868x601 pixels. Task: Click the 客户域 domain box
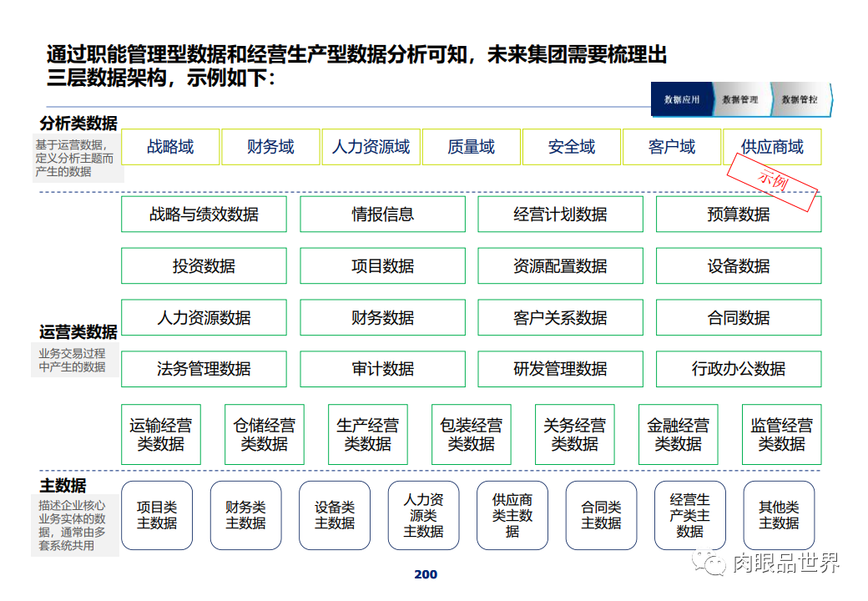tap(672, 147)
